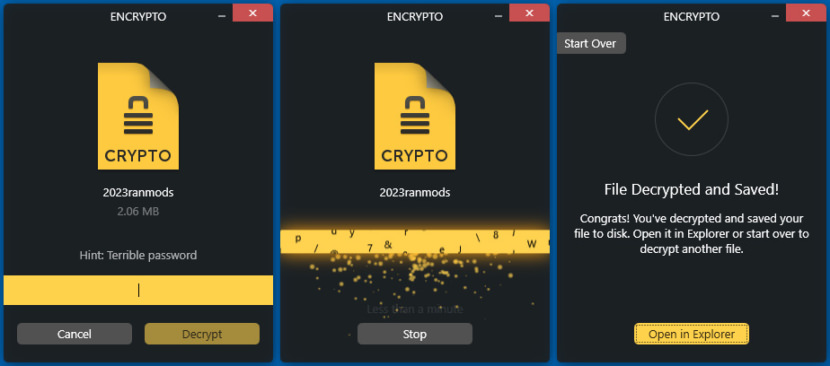Open the decrypted file in Explorer
830x366 pixels.
[692, 334]
